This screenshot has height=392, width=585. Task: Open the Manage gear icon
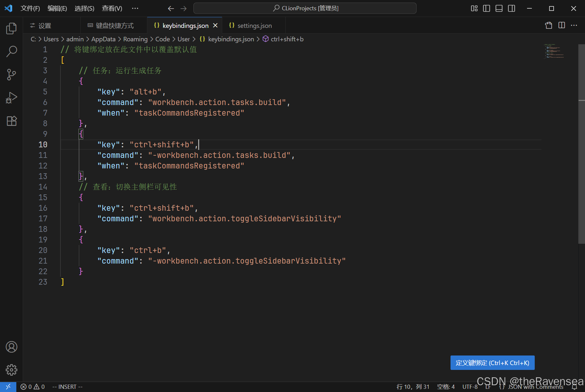(12, 370)
